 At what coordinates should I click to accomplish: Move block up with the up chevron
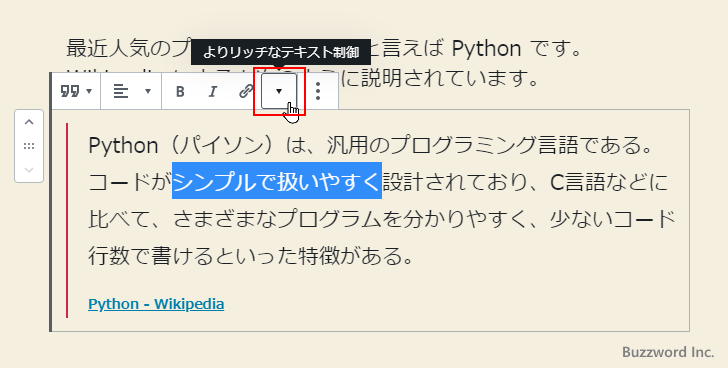(x=29, y=122)
